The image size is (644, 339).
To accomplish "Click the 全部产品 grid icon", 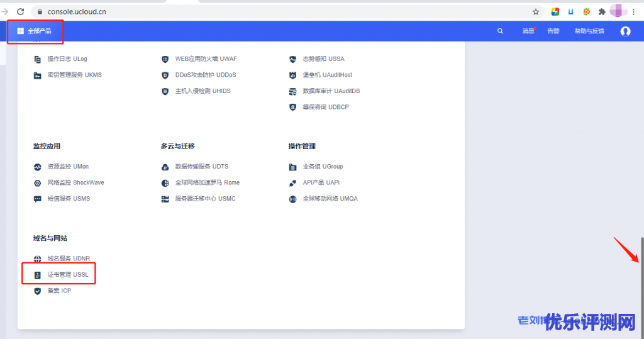I will [x=20, y=31].
